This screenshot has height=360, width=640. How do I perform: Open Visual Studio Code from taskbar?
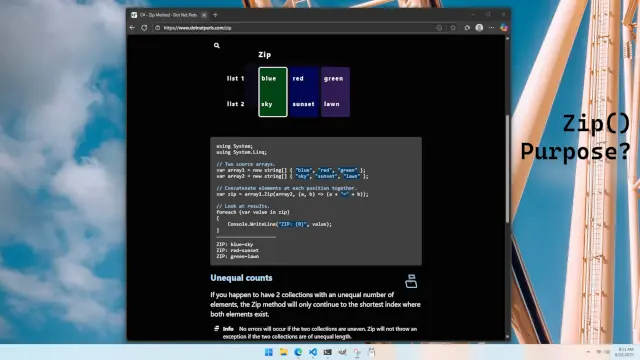(313, 352)
